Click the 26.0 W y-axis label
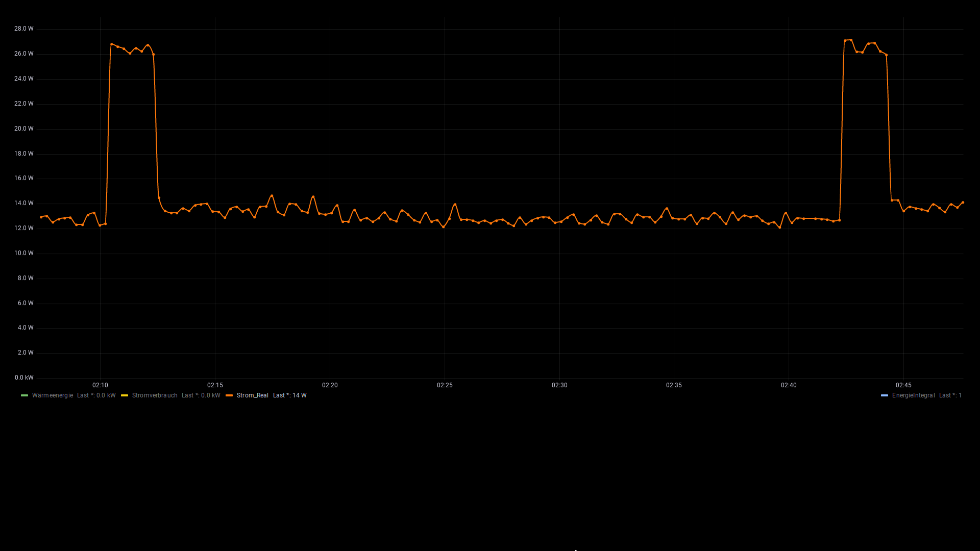980x551 pixels. click(24, 54)
